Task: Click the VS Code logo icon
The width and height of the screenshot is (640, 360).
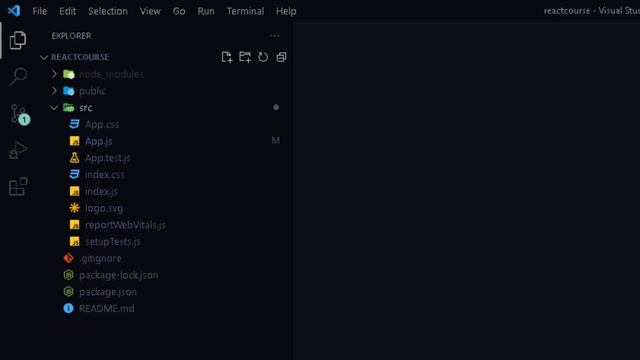Action: coord(13,11)
